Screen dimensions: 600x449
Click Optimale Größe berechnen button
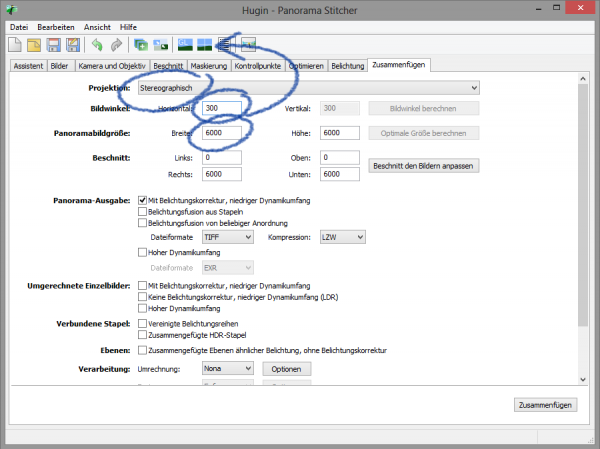424,133
